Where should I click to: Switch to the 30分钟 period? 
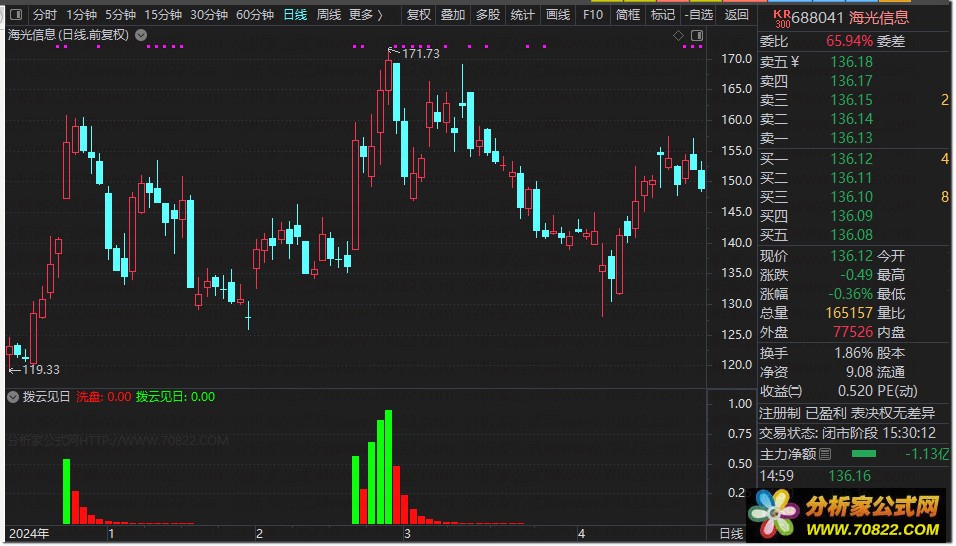tap(209, 15)
